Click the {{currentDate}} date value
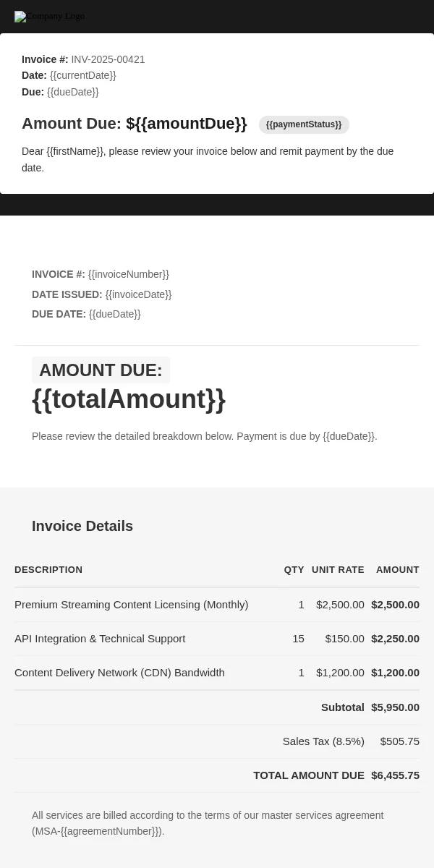The width and height of the screenshot is (434, 868). (x=82, y=75)
